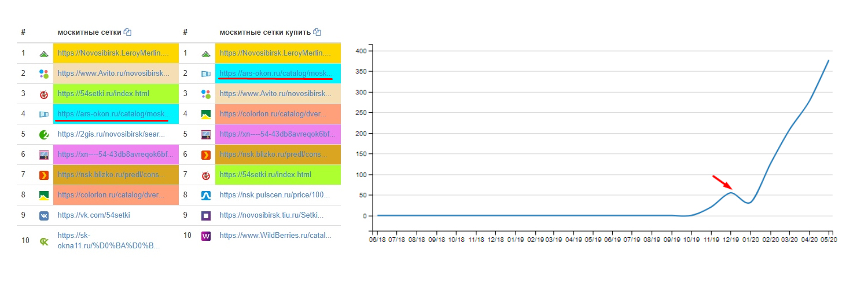The height and width of the screenshot is (301, 868).
Task: Click colorlon favicon in 'москитные сетки' table
Action: tap(44, 195)
